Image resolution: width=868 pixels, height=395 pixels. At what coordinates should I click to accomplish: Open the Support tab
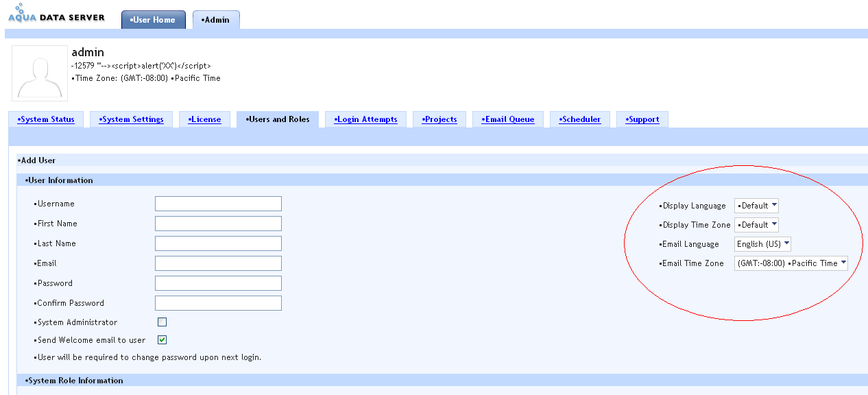click(x=642, y=119)
